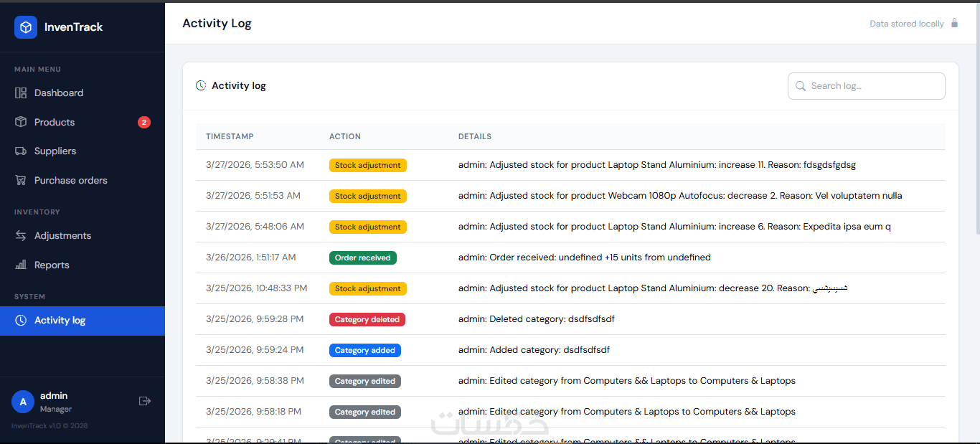Screen dimensions: 980x444
Task: Click the Dashboard layout icon in sidebar
Action: pos(21,93)
